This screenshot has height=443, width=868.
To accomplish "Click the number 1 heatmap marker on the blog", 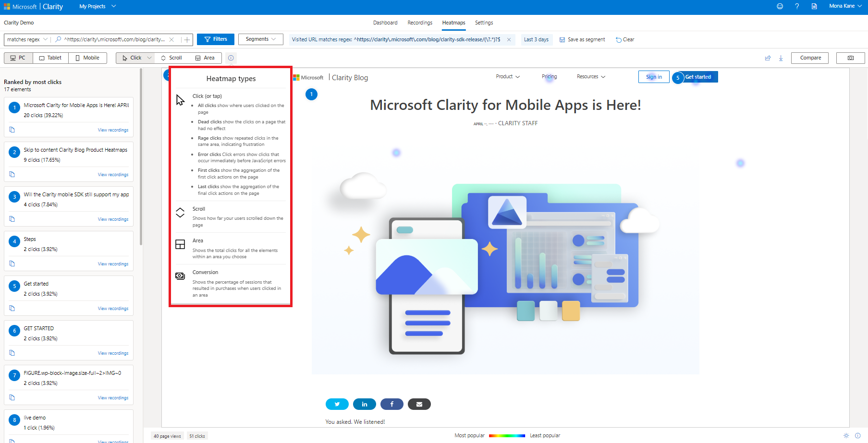I will coord(311,95).
